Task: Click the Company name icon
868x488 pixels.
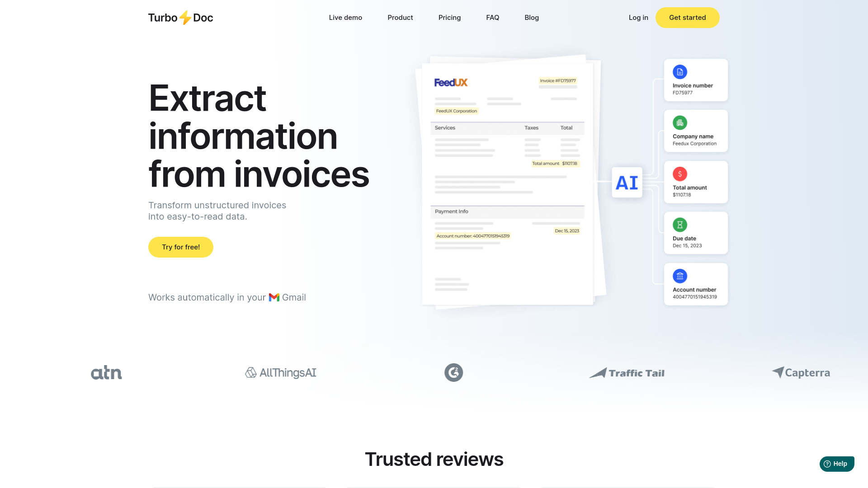Action: coord(679,122)
